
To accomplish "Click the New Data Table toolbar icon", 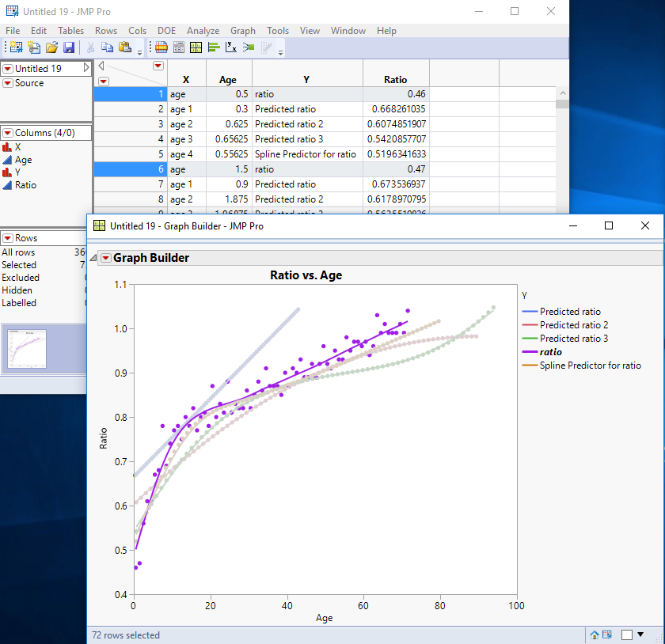I will click(17, 48).
